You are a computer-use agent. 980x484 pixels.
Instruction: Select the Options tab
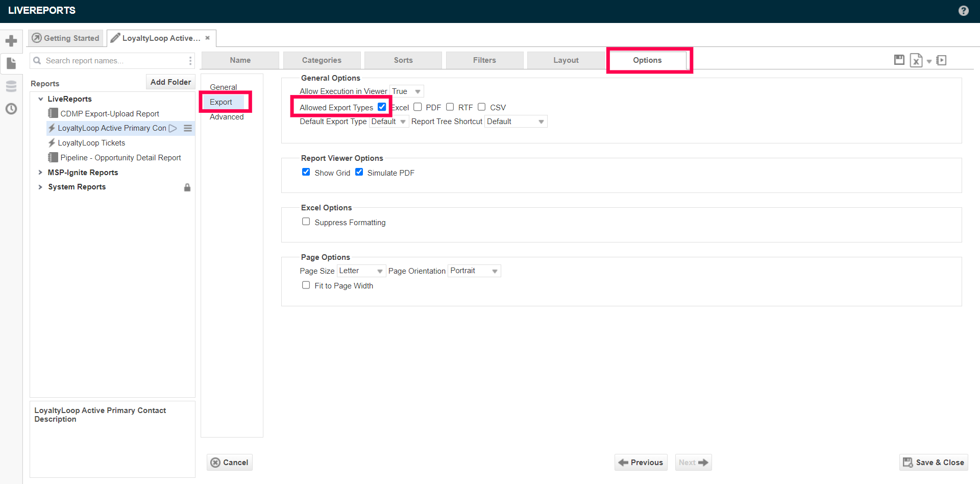(x=647, y=60)
